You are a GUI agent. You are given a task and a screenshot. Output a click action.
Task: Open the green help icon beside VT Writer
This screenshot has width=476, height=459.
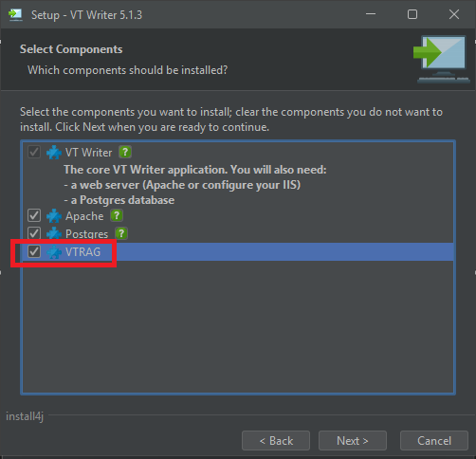[x=125, y=152]
